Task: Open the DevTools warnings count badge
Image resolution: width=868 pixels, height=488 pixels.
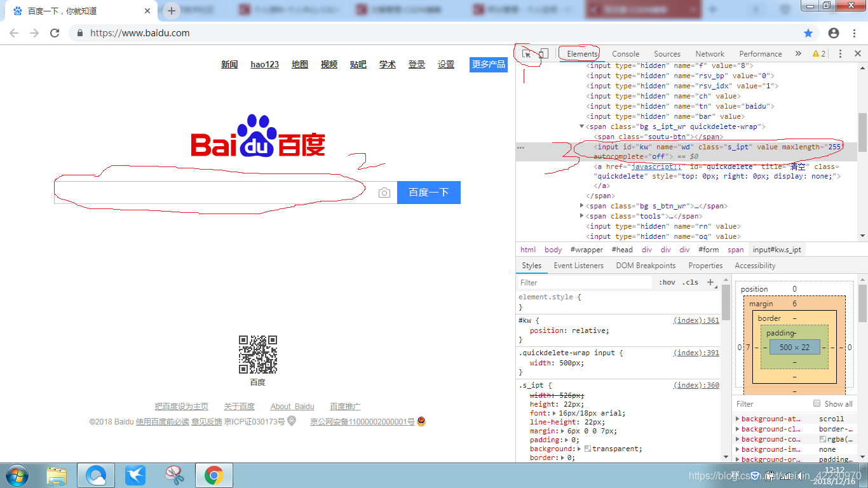Action: [819, 54]
